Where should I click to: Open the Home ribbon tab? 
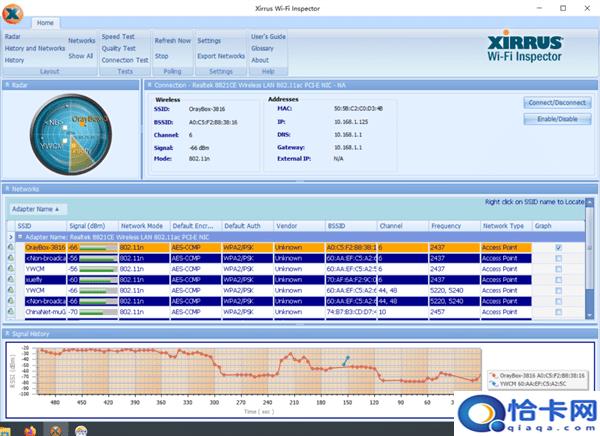tap(46, 22)
